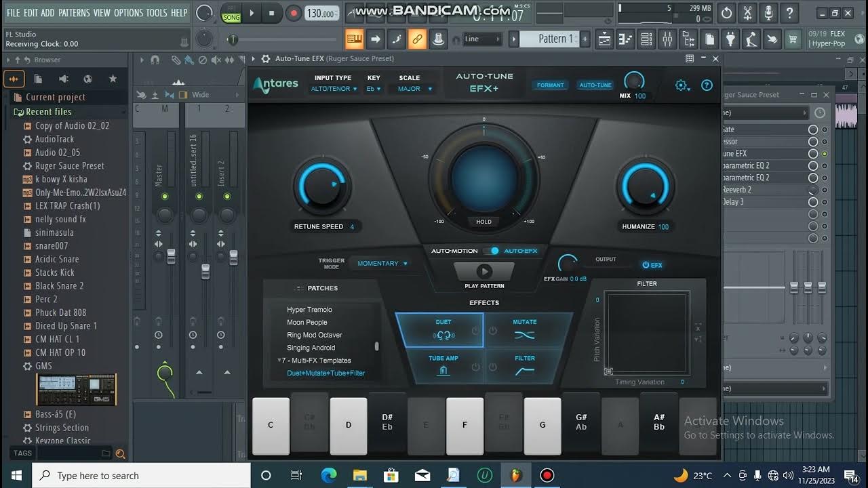Open Auto-Tune help question mark icon
868x488 pixels.
707,85
